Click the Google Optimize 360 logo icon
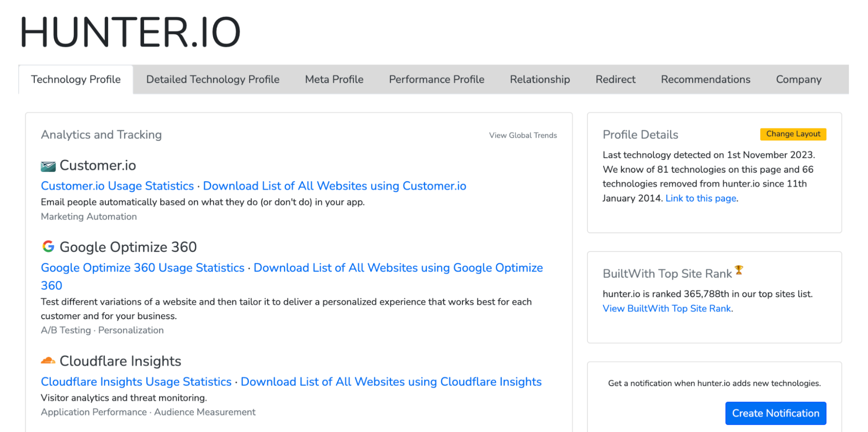Image resolution: width=868 pixels, height=432 pixels. [48, 246]
